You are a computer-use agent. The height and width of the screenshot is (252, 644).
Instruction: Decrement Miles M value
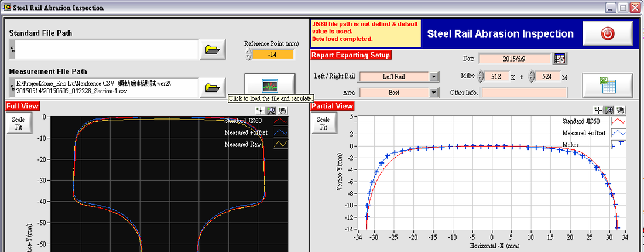pos(532,79)
